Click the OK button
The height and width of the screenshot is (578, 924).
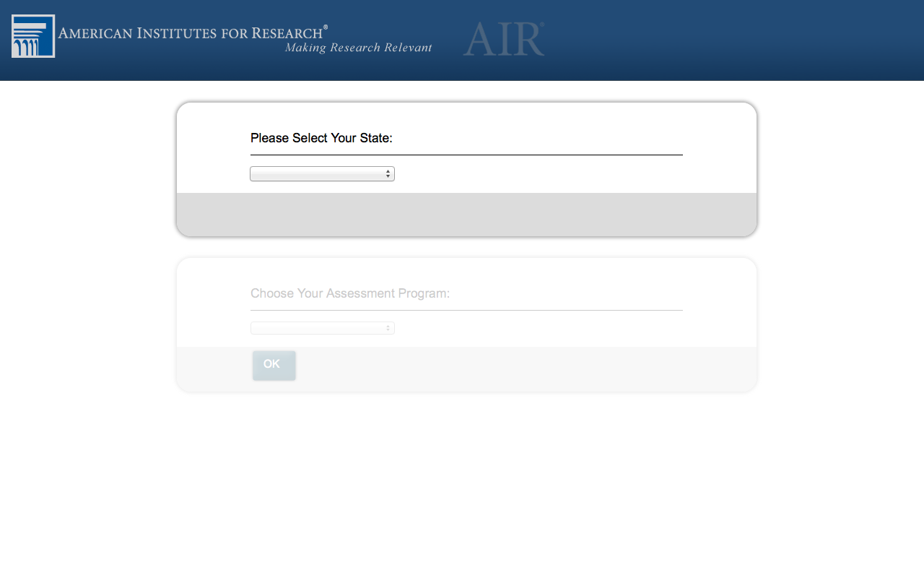pos(274,365)
